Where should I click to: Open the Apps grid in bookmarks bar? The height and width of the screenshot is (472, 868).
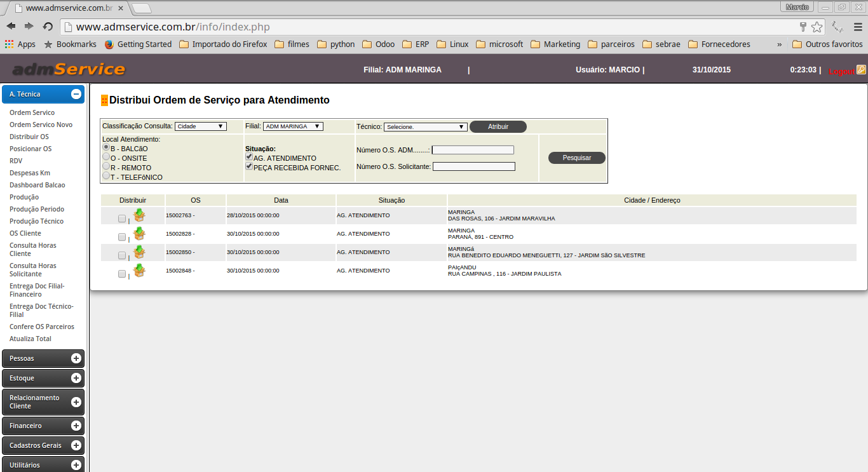coord(20,44)
